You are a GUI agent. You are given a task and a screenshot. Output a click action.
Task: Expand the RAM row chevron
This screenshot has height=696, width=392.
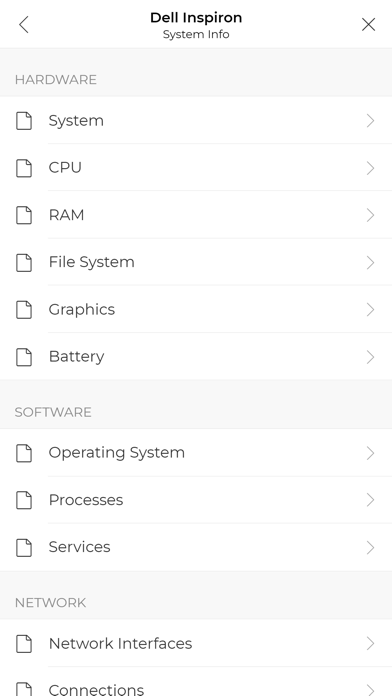(x=371, y=215)
